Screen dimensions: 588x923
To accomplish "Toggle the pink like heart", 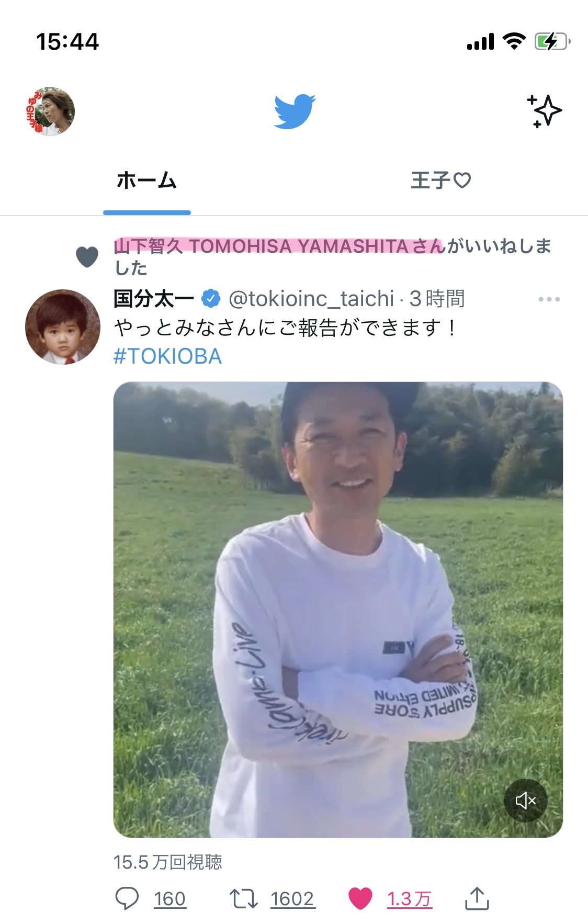I will pyautogui.click(x=360, y=898).
